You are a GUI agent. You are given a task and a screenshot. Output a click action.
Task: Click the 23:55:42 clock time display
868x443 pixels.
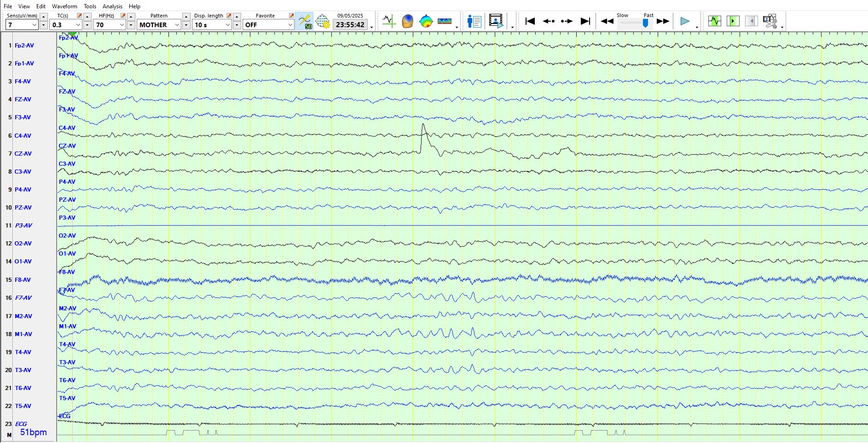coord(350,25)
